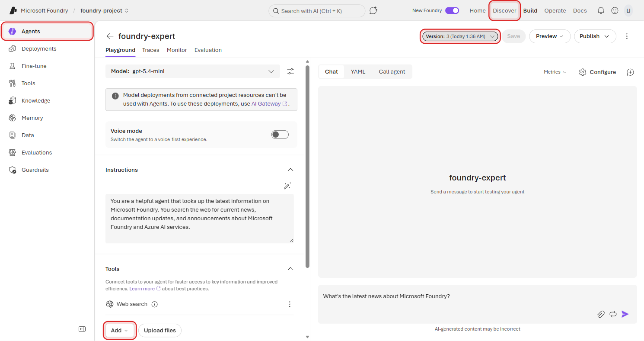Open Data in the sidebar

[48, 135]
